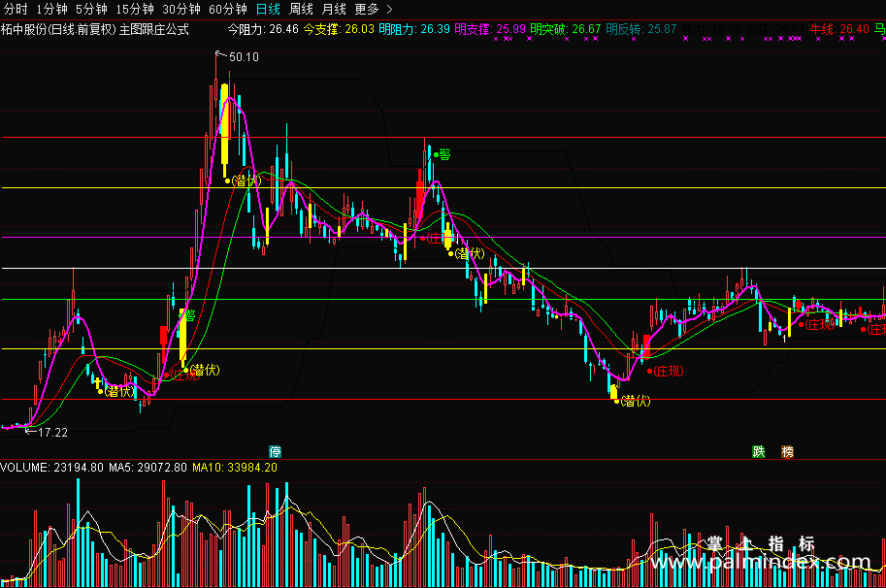Viewport: 886px width, 588px height.
Task: Click the 明反转: 25.87 value
Action: (x=641, y=29)
